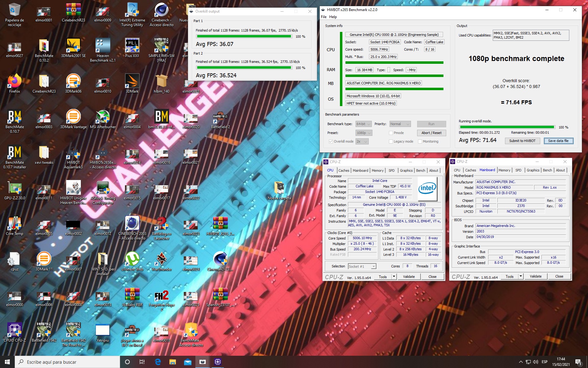Launch uTorrent Web desktop icon

point(132,262)
